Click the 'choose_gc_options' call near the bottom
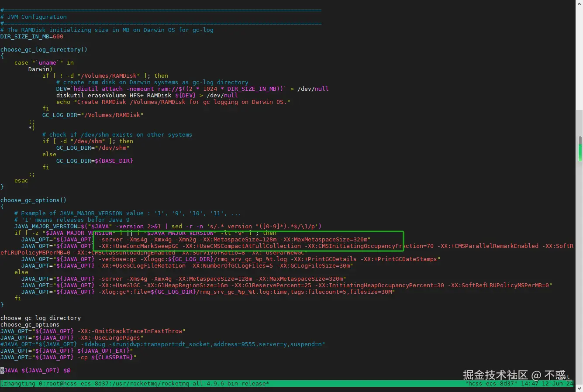583x392 pixels. (30, 324)
